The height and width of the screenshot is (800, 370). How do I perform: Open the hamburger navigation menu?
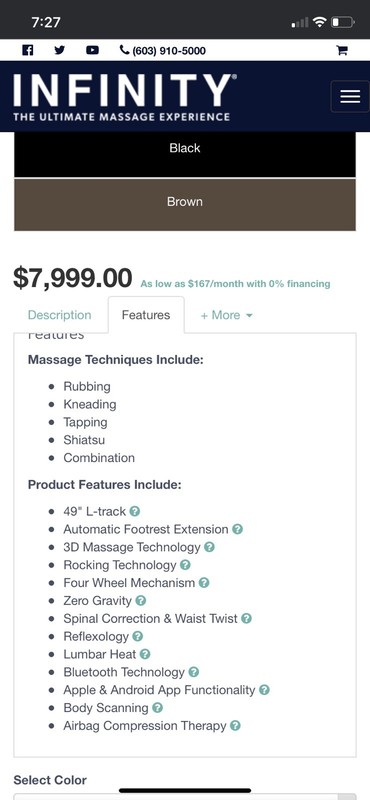(350, 96)
